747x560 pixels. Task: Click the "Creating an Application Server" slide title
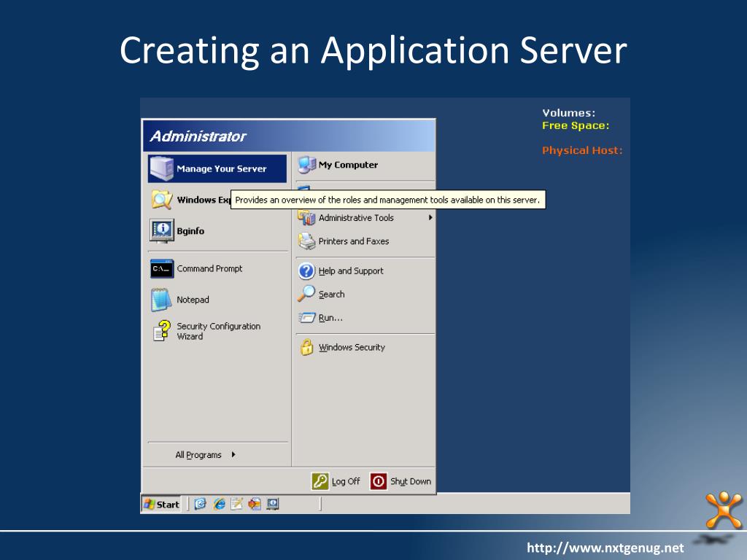[373, 50]
